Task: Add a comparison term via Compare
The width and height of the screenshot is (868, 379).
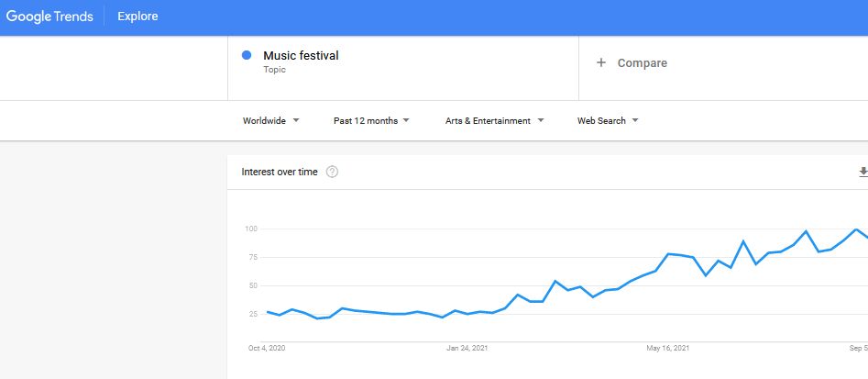Action: click(x=642, y=63)
